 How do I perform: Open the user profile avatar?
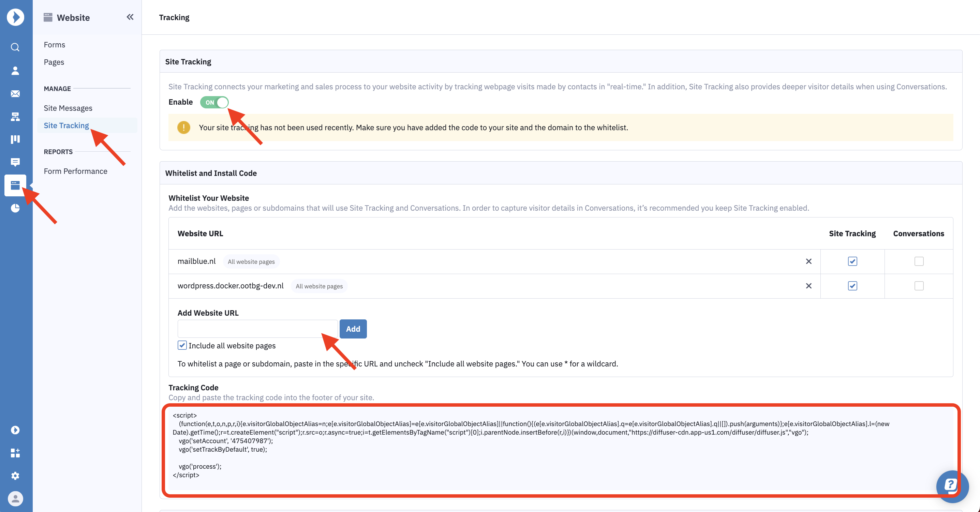click(15, 498)
